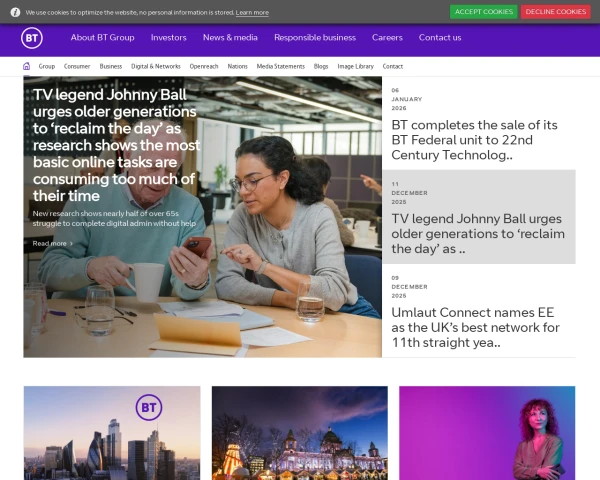Open News & media menu
The image size is (600, 480).
coord(230,38)
